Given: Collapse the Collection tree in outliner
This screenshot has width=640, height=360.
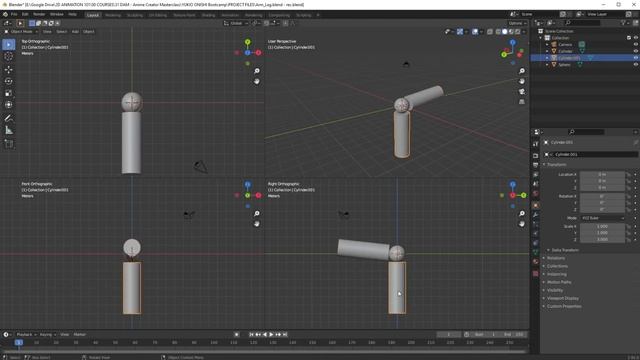Looking at the screenshot, I should coord(541,38).
